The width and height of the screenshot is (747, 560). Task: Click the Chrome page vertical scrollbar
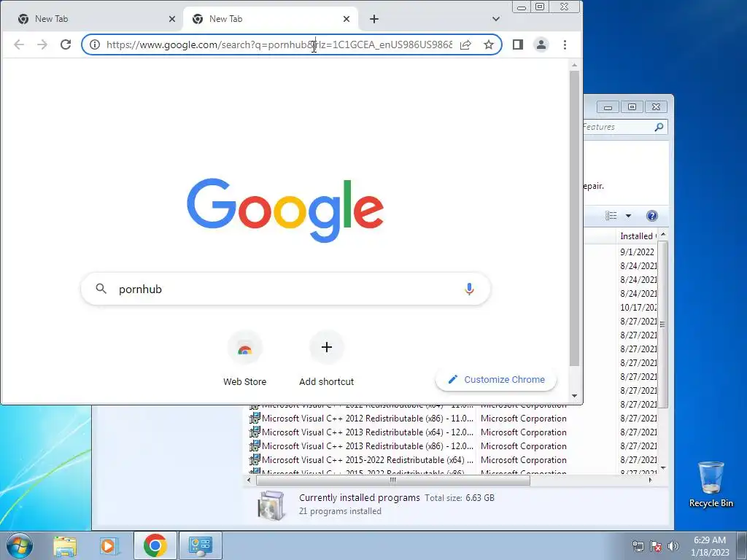574,218
